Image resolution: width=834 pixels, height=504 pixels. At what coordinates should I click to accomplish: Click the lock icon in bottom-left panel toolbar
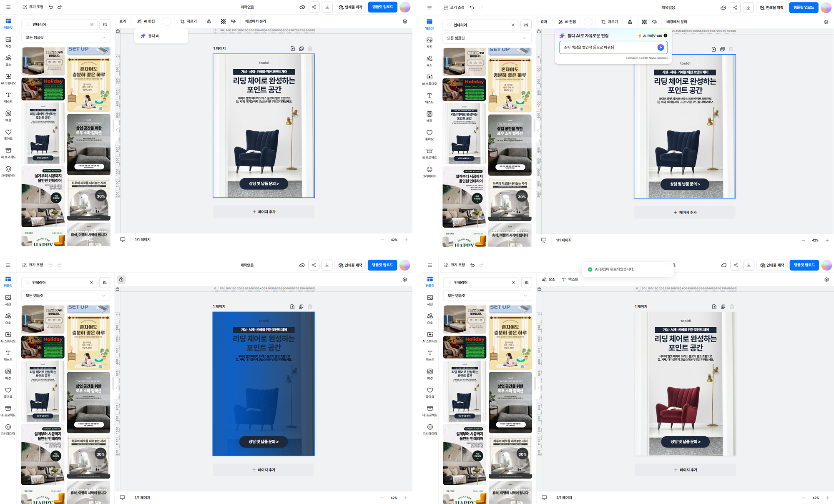(x=121, y=279)
